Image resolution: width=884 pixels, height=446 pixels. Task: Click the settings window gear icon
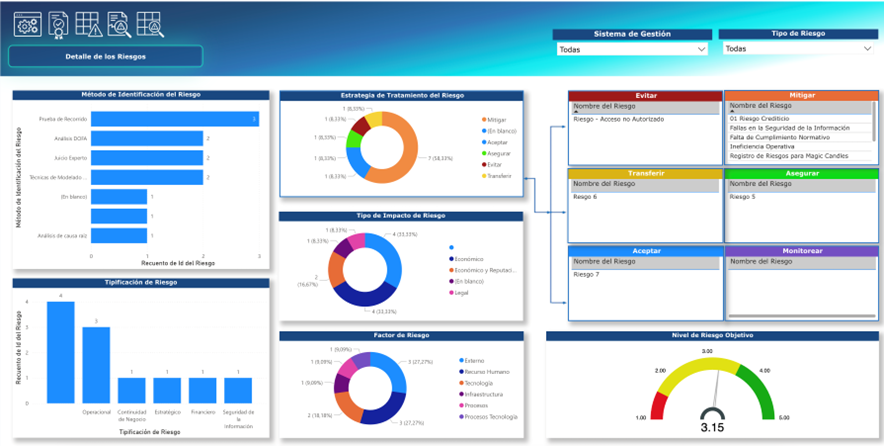click(27, 24)
